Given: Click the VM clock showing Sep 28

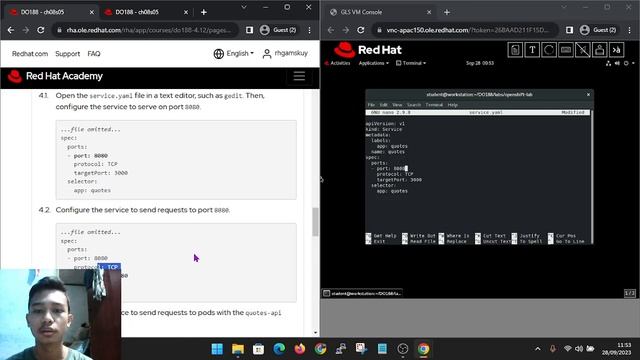Looking at the screenshot, I should pyautogui.click(x=480, y=63).
